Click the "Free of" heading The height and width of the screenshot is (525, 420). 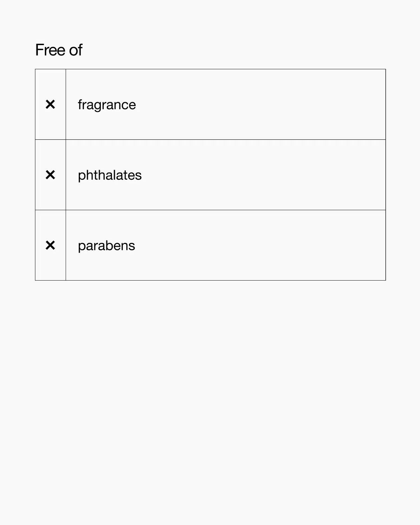(59, 50)
